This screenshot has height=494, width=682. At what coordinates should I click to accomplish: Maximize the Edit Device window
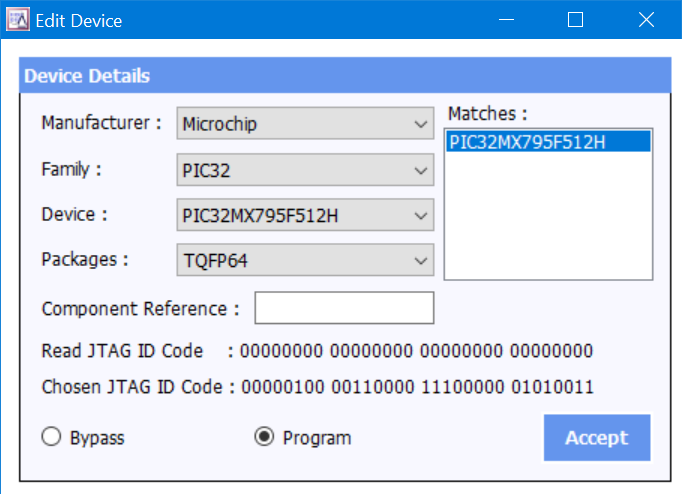click(x=575, y=20)
